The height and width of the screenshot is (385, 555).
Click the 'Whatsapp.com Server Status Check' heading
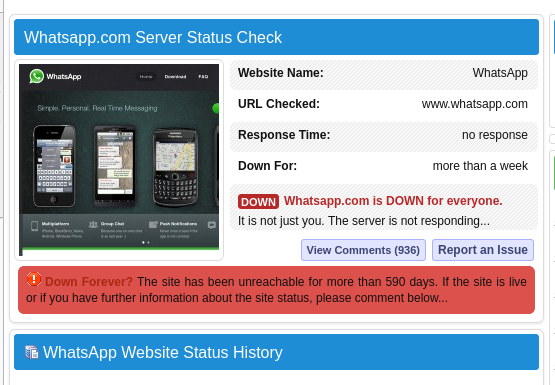[153, 38]
